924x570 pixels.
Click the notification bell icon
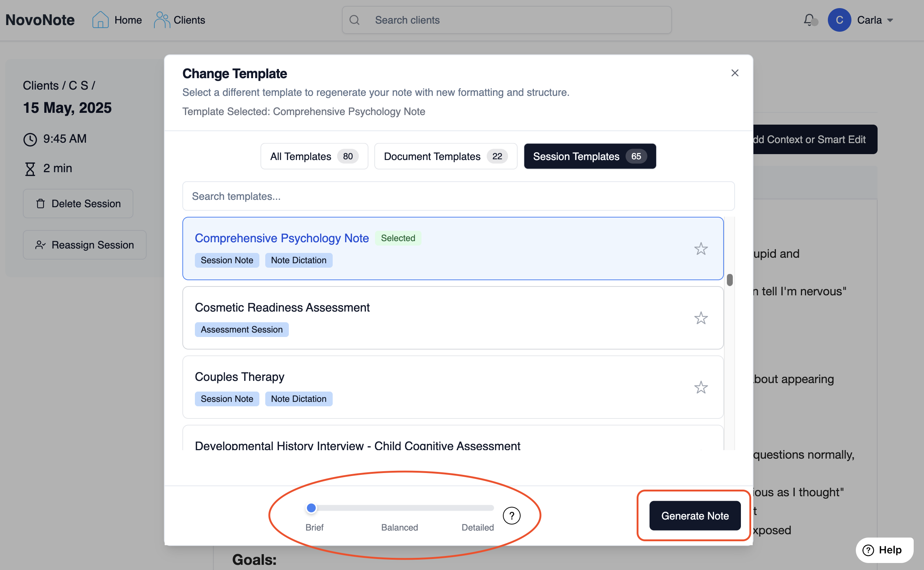809,20
